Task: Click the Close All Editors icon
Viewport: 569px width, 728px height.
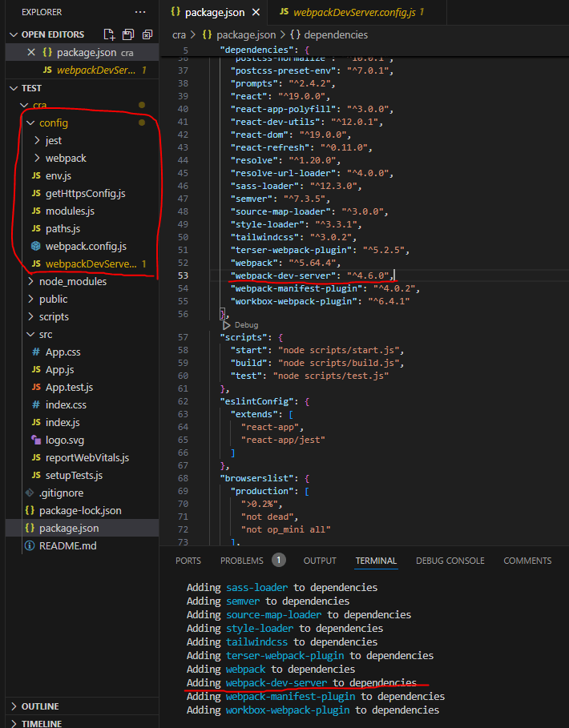Action: coord(147,34)
